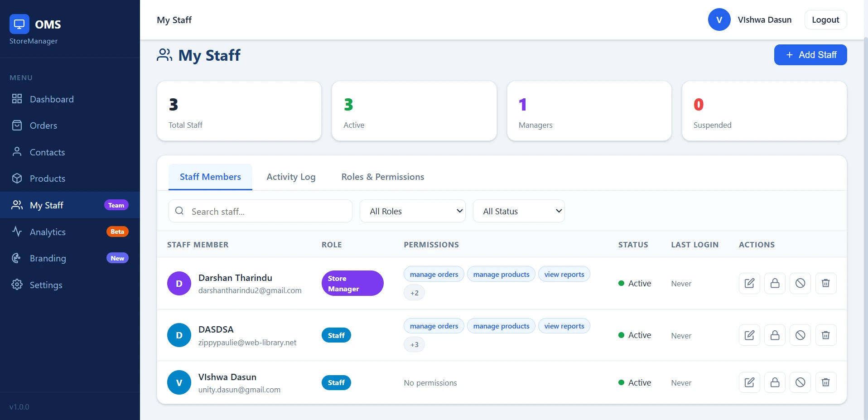Click the Suspended stat card

[x=764, y=111]
